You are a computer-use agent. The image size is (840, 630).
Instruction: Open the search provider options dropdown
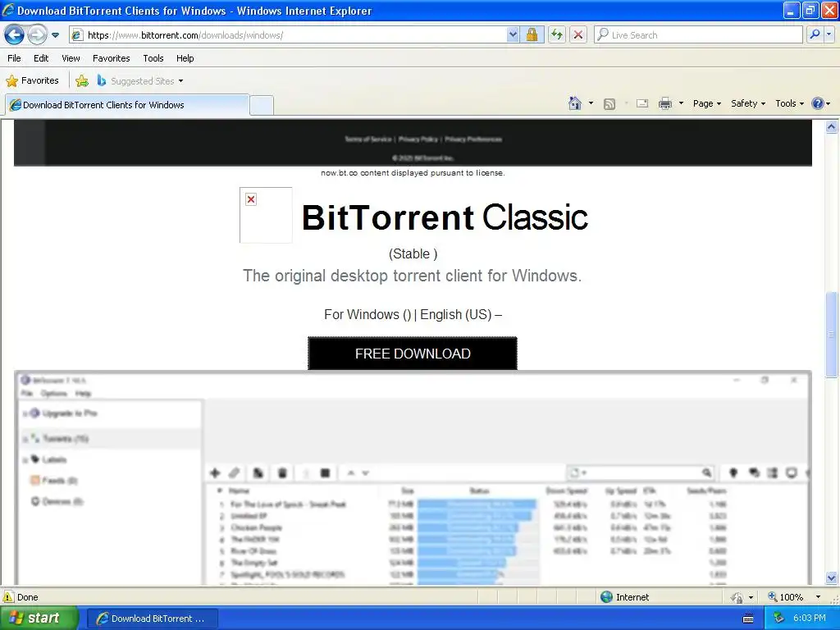pos(829,34)
